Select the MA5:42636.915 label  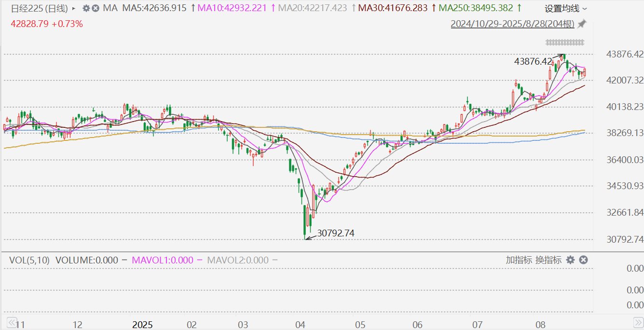click(x=154, y=8)
